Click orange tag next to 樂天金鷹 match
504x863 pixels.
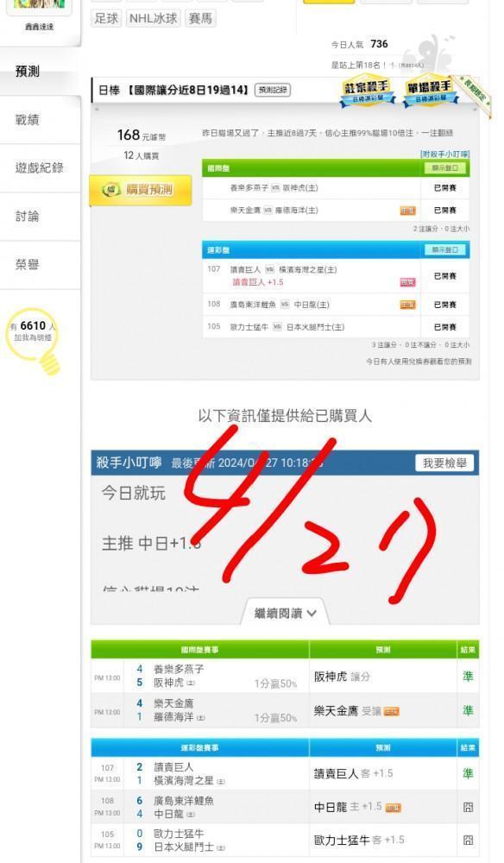point(407,211)
